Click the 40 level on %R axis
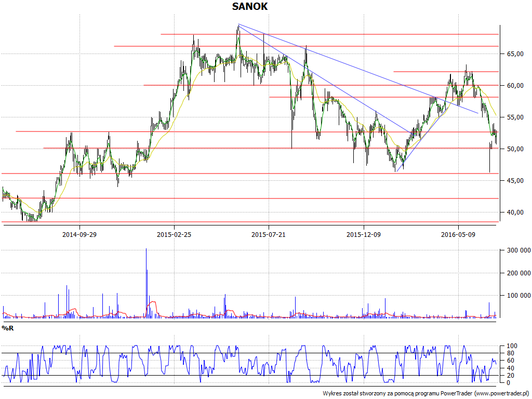The width and height of the screenshot is (532, 399). click(510, 368)
